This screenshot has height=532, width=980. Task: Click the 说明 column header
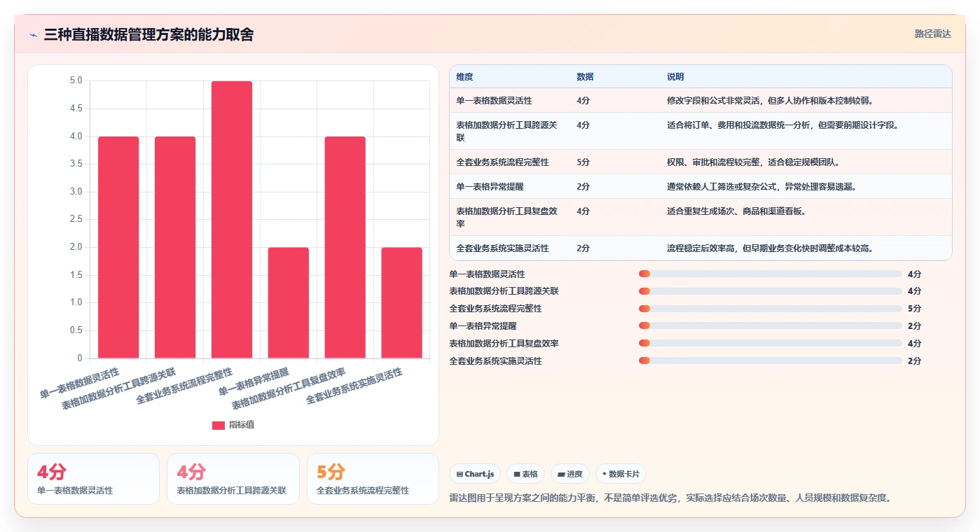coord(675,77)
